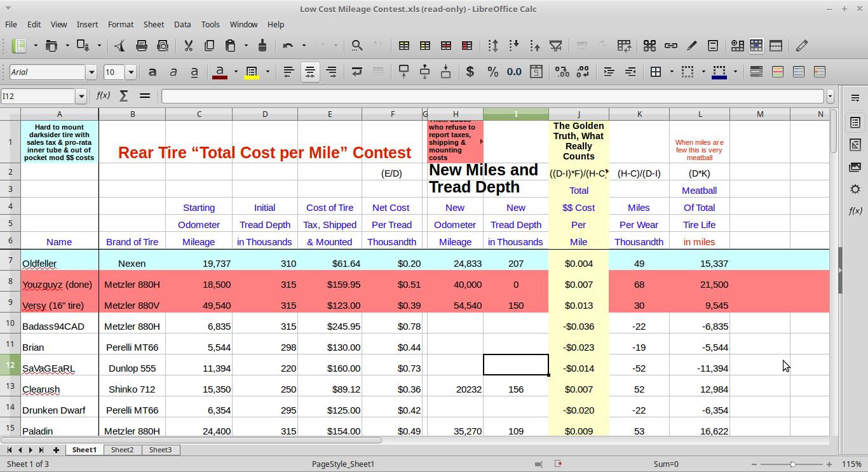Switch to the Sheet2 tab
Screen dimensions: 868x472
click(x=122, y=450)
